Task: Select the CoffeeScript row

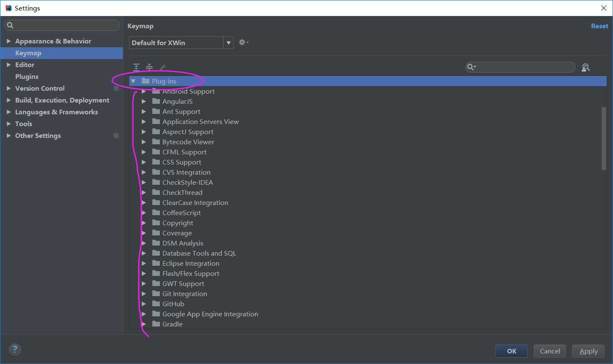Action: (x=368, y=213)
